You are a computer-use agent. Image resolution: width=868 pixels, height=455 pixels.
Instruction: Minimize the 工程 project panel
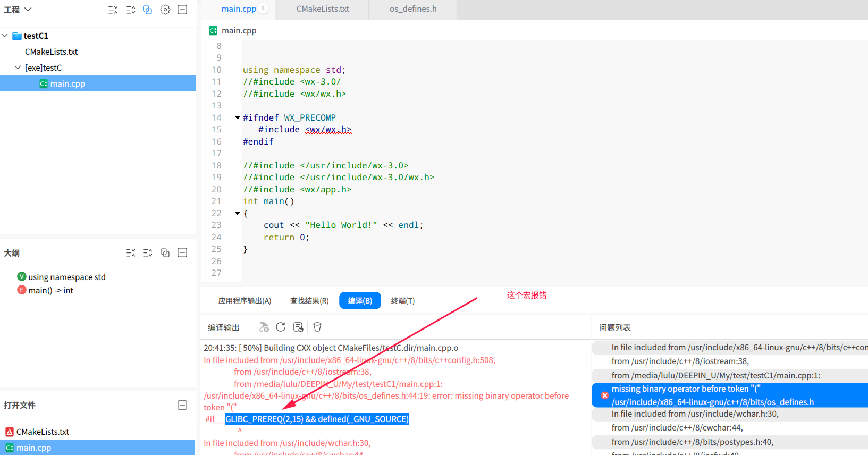182,10
